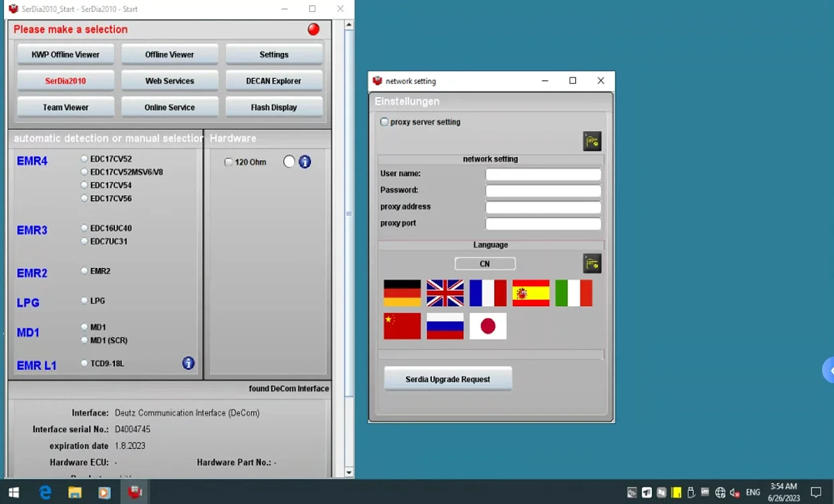Viewport: 834px width, 504px height.
Task: Open Internet Explorer from the taskbar
Action: (45, 493)
